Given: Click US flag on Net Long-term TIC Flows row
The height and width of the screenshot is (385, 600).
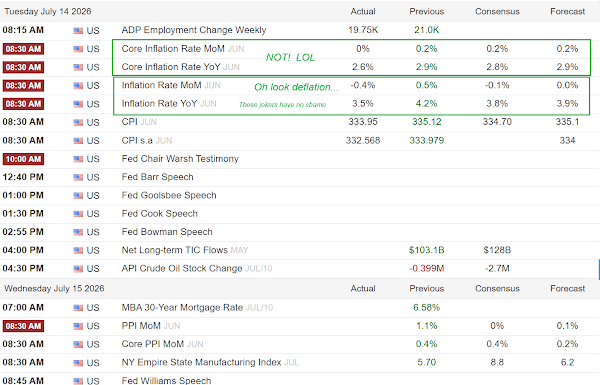Looking at the screenshot, I should (78, 251).
